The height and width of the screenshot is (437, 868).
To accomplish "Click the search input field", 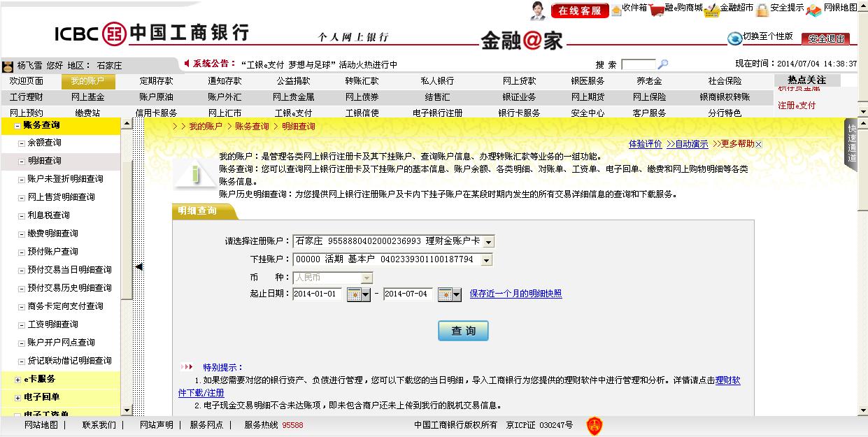I will 638,64.
